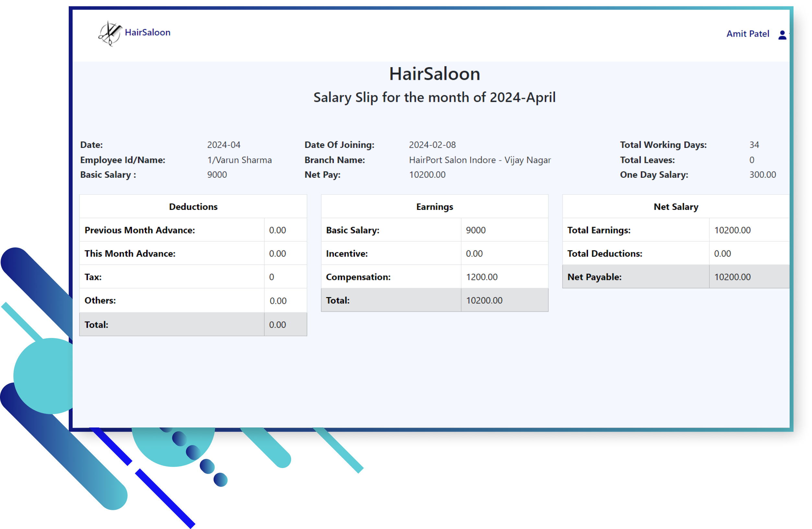Click the Earnings table header
The image size is (812, 529).
pos(434,207)
